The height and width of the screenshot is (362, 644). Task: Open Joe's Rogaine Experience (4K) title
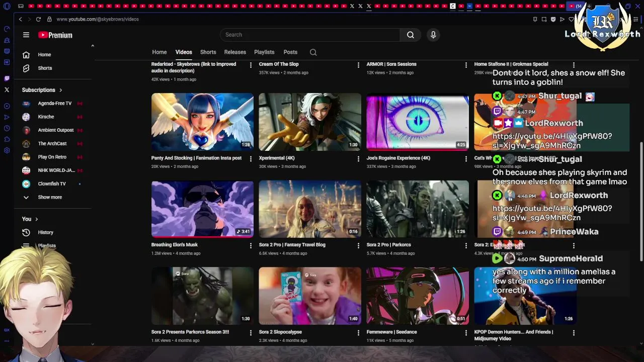point(398,158)
